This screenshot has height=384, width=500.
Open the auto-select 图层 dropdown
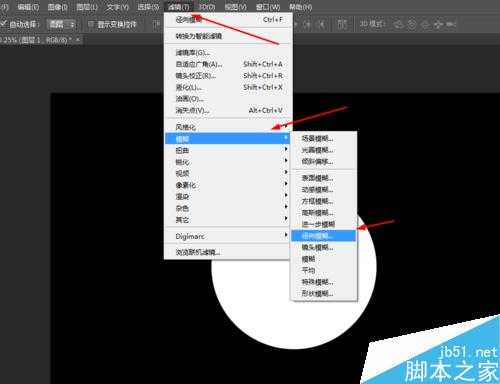[x=62, y=24]
